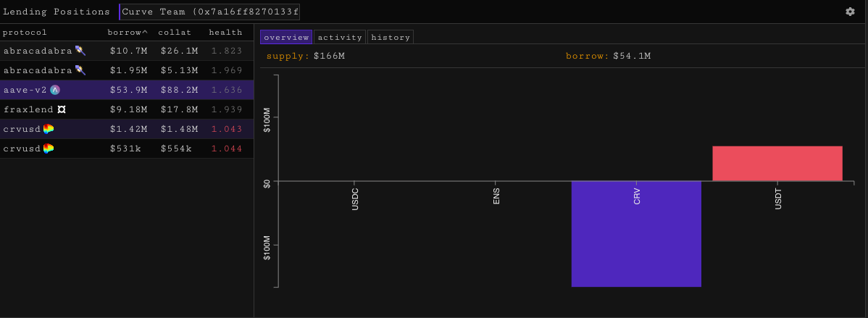Click the $26.1M collateral cell
Image resolution: width=868 pixels, height=318 pixels.
180,51
